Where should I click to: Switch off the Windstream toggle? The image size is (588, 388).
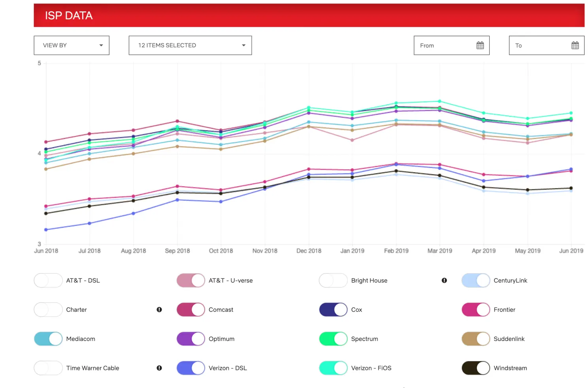pyautogui.click(x=476, y=368)
